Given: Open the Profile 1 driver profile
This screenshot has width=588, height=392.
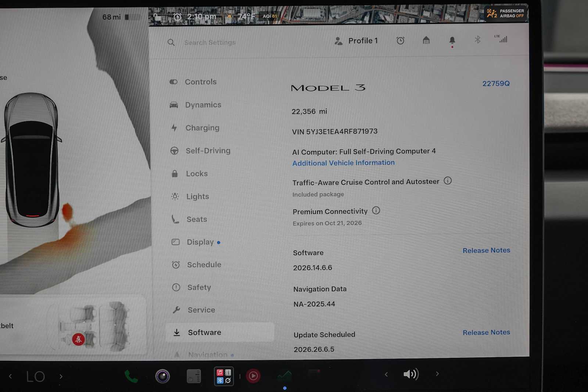Looking at the screenshot, I should 356,41.
